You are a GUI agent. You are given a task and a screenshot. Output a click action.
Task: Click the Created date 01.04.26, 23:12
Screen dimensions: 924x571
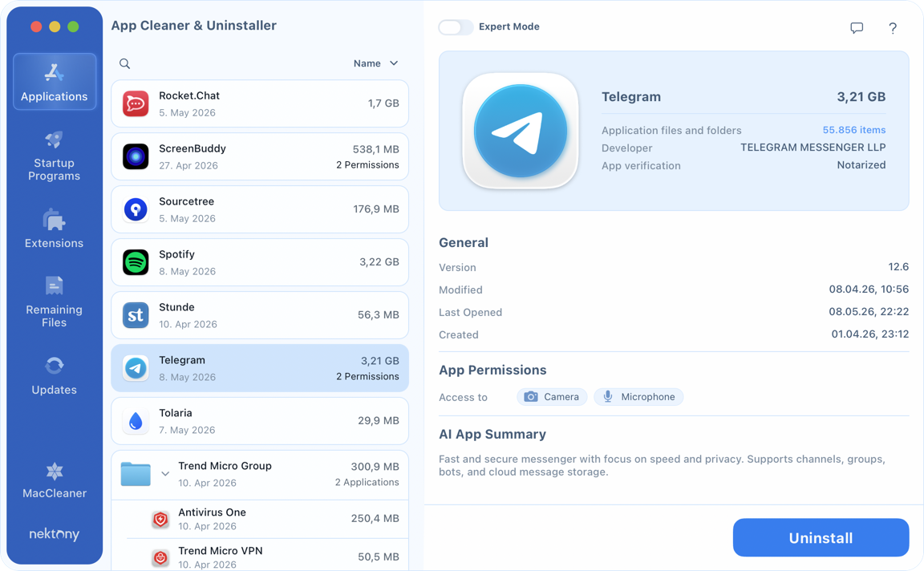[x=869, y=334]
